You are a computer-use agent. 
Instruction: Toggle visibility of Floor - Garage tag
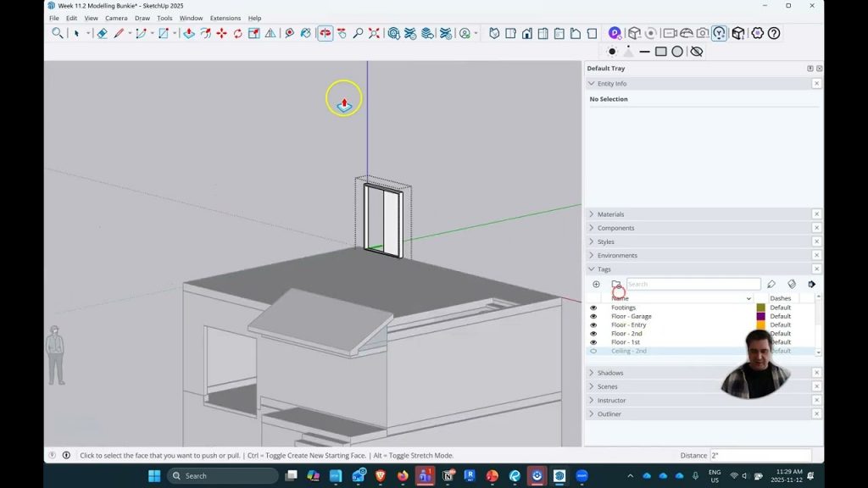[593, 317]
